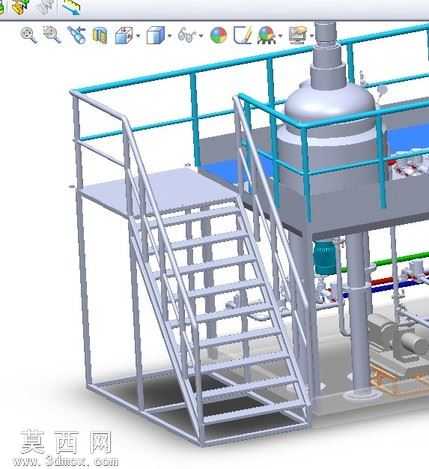Click the Hide/Show Items glasses icon
The width and height of the screenshot is (429, 469).
(x=187, y=35)
